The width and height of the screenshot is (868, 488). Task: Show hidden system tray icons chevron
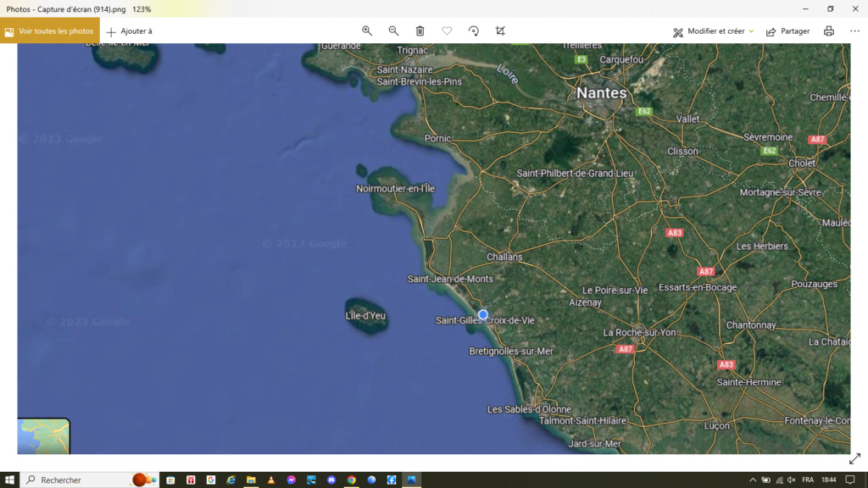[x=753, y=480]
